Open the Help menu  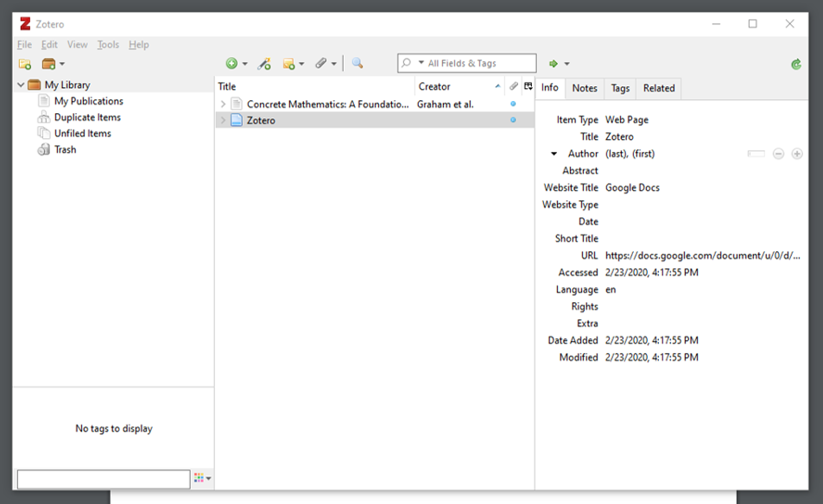138,45
